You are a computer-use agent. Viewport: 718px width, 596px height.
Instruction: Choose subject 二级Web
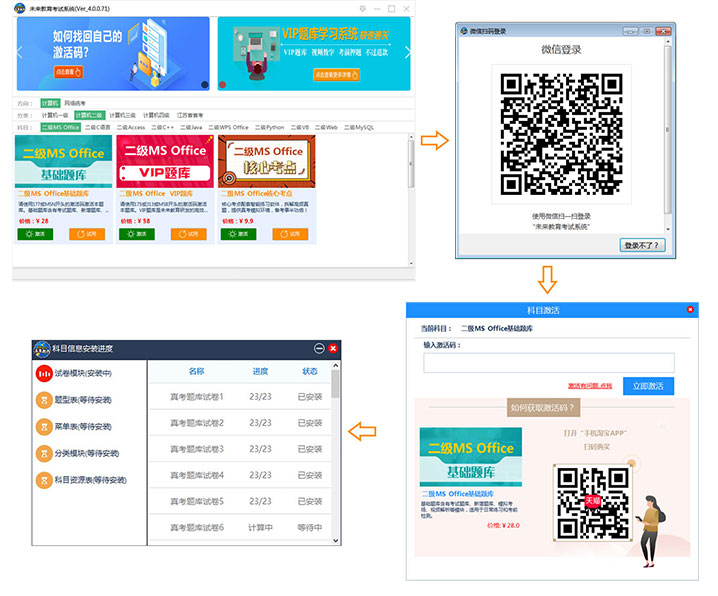click(x=326, y=127)
